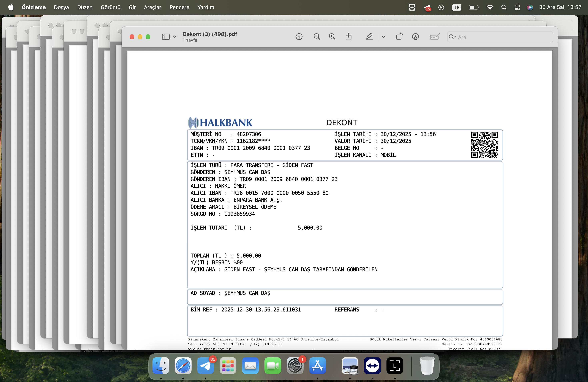This screenshot has width=588, height=382.
Task: Open Safari from the Dock
Action: coord(183,365)
